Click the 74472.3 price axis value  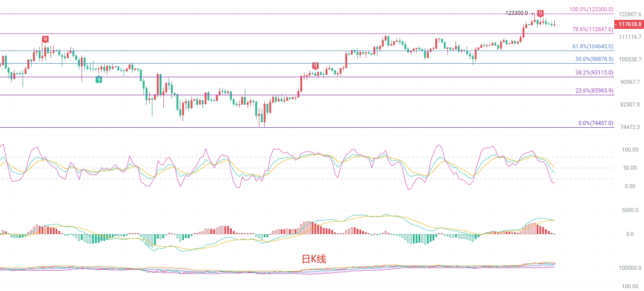click(x=630, y=127)
